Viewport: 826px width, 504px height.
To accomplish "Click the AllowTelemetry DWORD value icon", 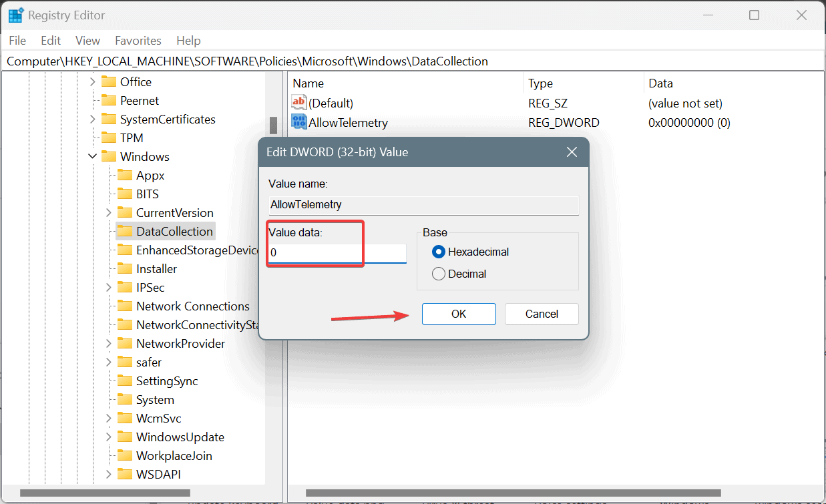I will (x=299, y=122).
